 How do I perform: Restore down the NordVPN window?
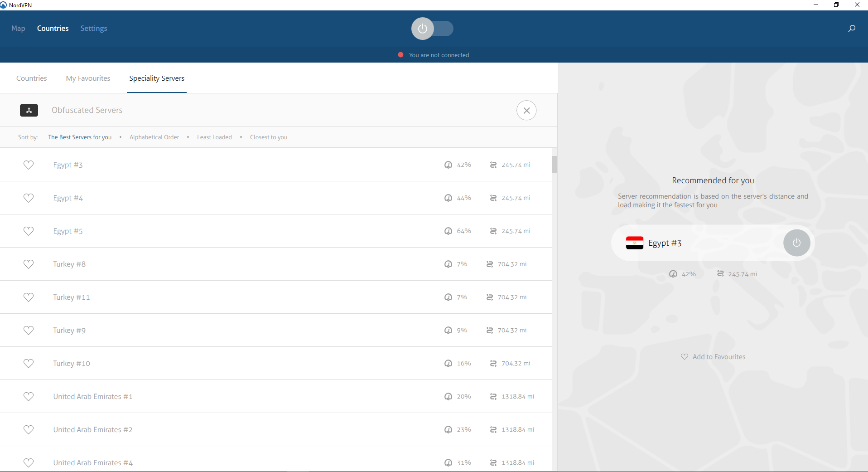836,5
